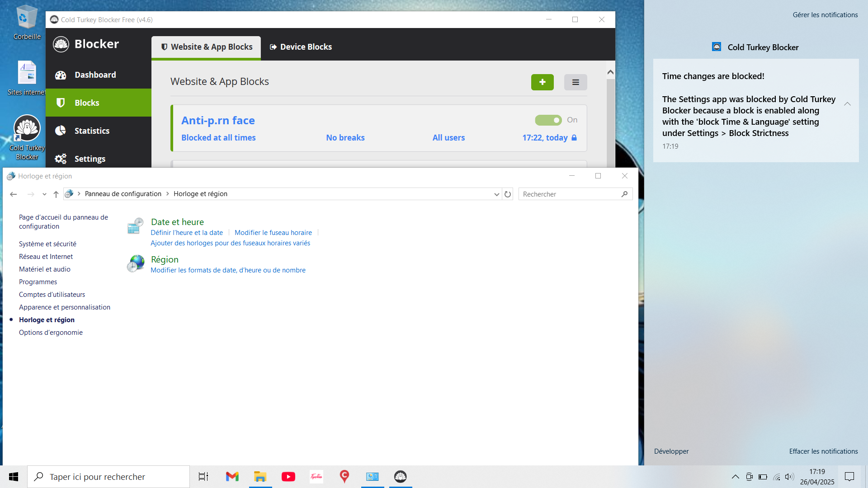Click 'Définir l'heure et la date'
This screenshot has width=868, height=488.
point(187,233)
